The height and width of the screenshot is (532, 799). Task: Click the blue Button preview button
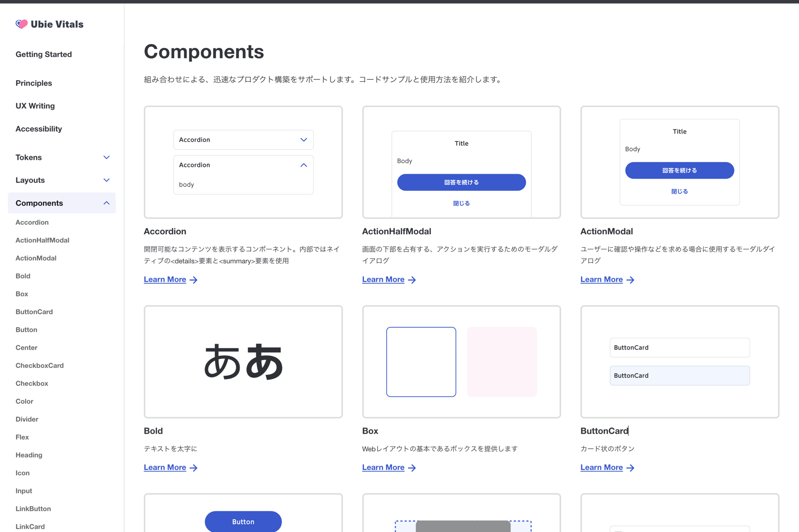243,521
